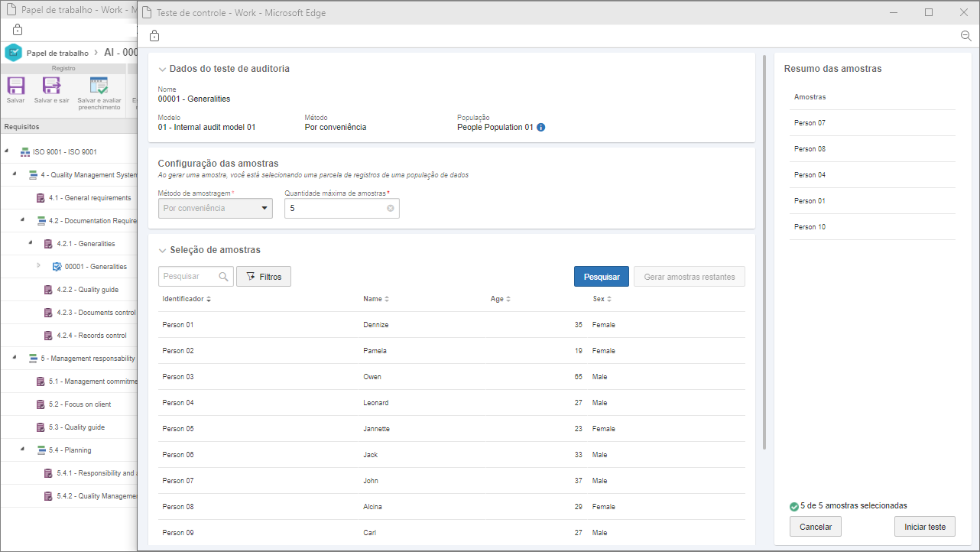Click the blue Pesquisar button
This screenshot has width=980, height=552.
tap(602, 277)
